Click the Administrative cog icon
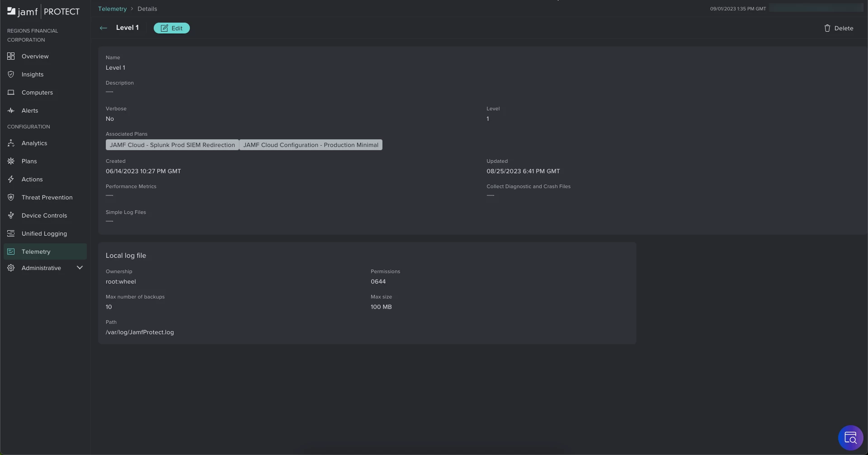Image resolution: width=868 pixels, height=455 pixels. [x=11, y=268]
